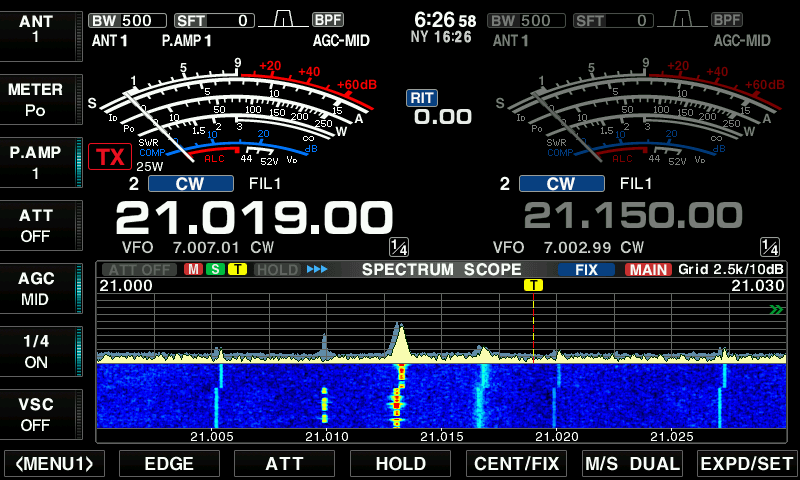Click the red M marker in scope header
The height and width of the screenshot is (480, 800).
(x=193, y=269)
